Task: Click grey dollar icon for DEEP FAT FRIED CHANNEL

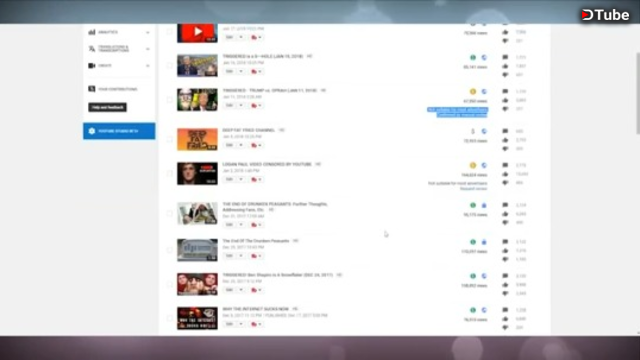Action: pos(473,131)
